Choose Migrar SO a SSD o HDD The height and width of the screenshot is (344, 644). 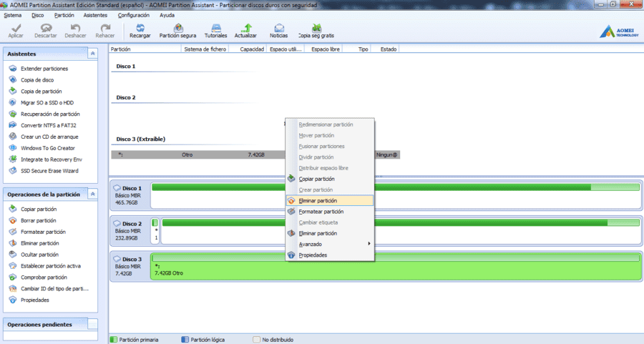[47, 102]
